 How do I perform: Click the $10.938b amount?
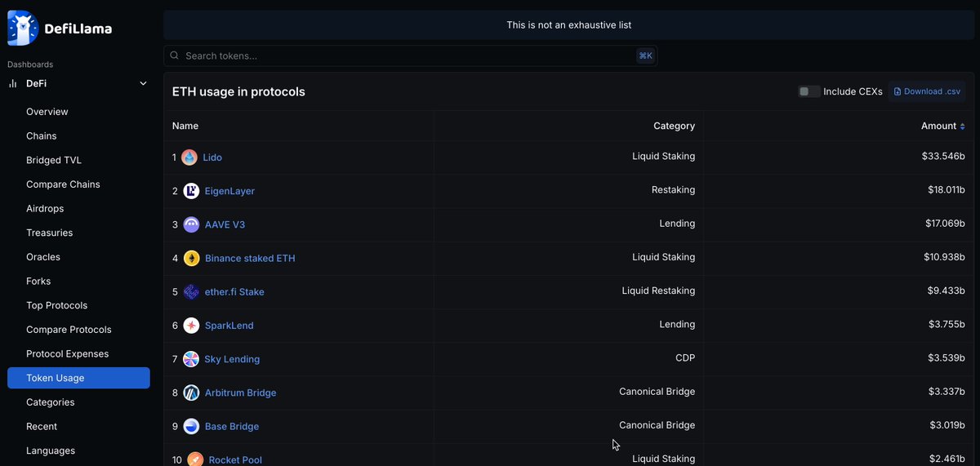tap(944, 257)
